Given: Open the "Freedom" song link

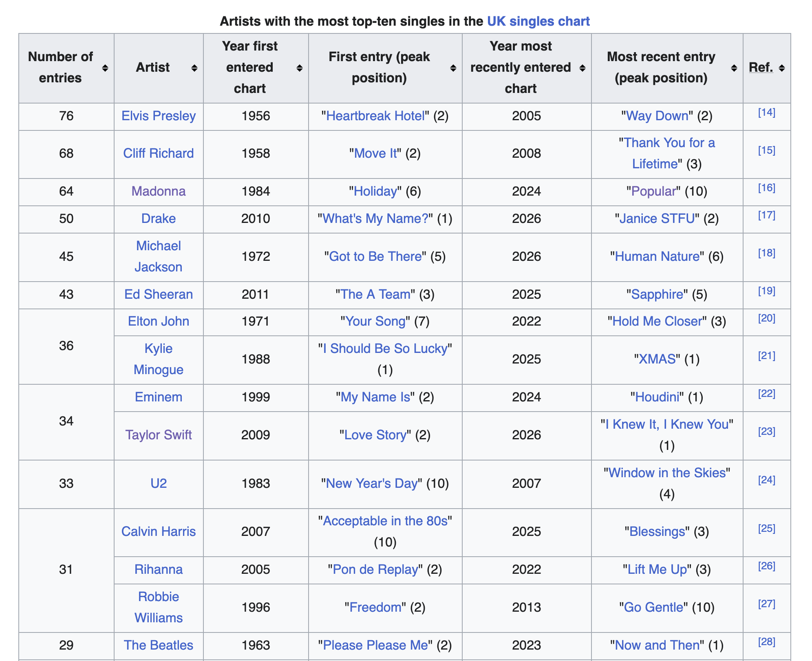Looking at the screenshot, I should (x=375, y=608).
